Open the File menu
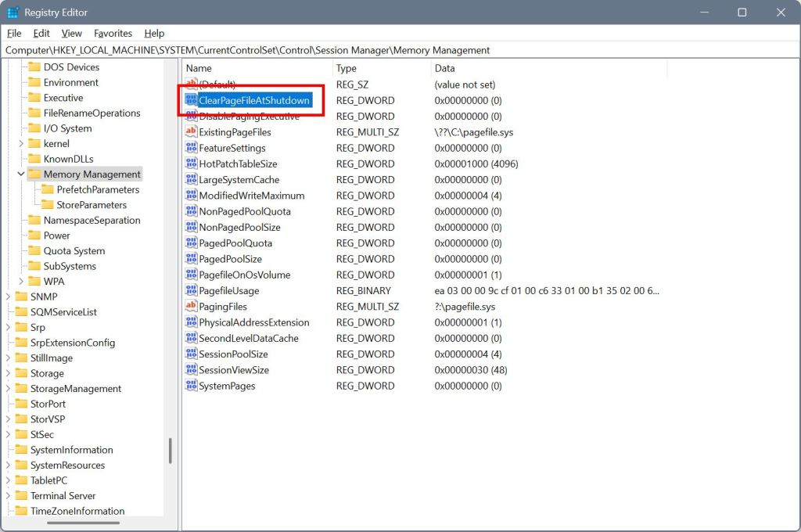This screenshot has width=801, height=532. (x=14, y=33)
